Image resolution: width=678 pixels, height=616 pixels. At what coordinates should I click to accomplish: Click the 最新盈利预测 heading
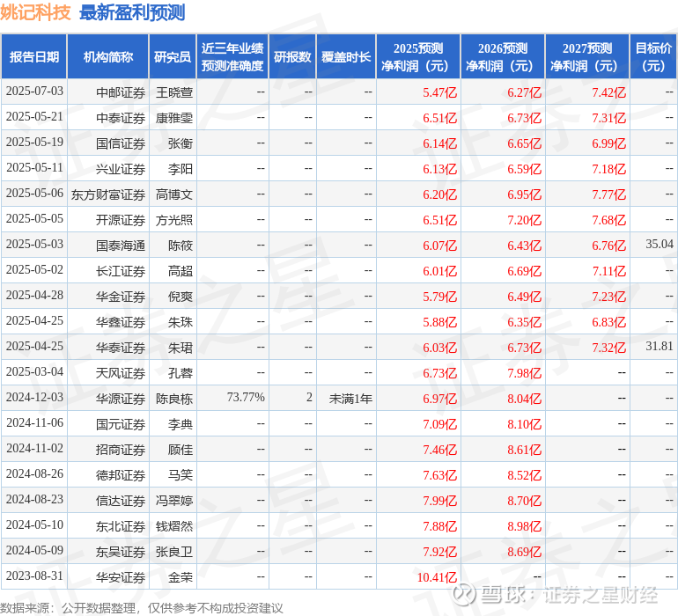click(132, 12)
